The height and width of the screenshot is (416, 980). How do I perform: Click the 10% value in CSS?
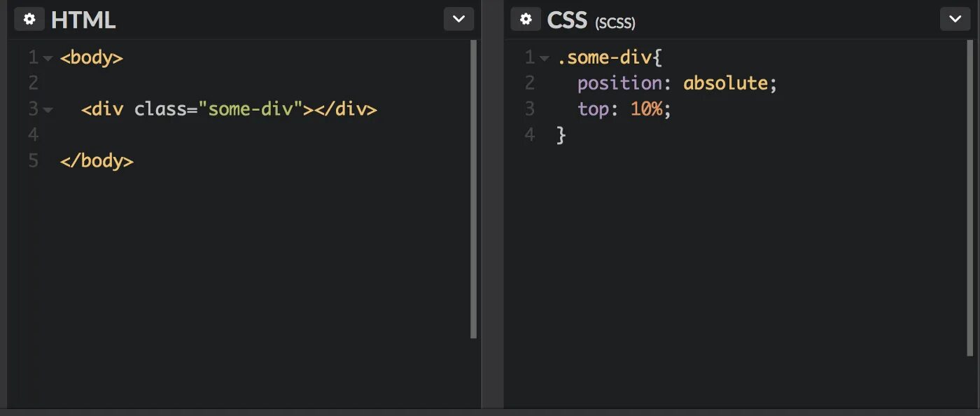pos(646,109)
